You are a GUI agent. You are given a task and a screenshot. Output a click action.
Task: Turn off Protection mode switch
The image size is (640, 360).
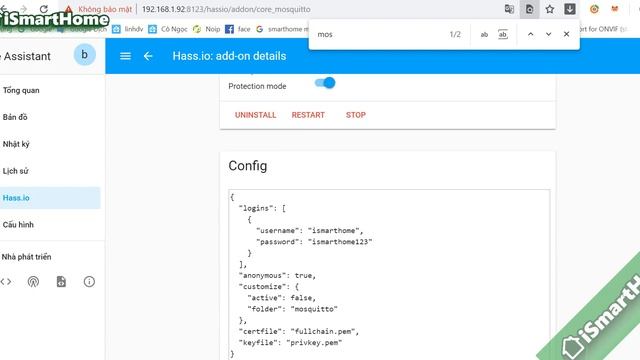click(x=325, y=83)
